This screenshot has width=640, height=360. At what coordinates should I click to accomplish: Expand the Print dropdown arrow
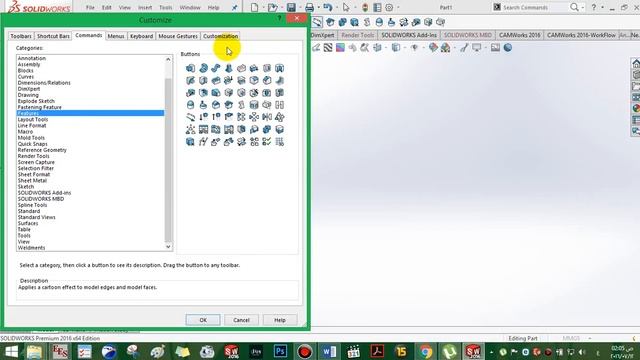[318, 7]
